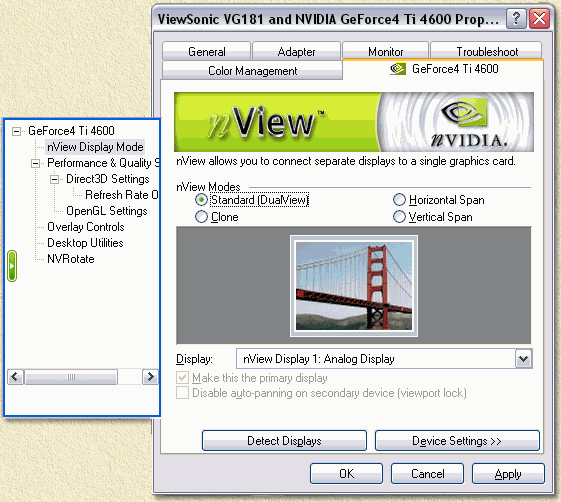561x502 pixels.
Task: Click the tree panel left scroll arrow
Action: pos(15,377)
